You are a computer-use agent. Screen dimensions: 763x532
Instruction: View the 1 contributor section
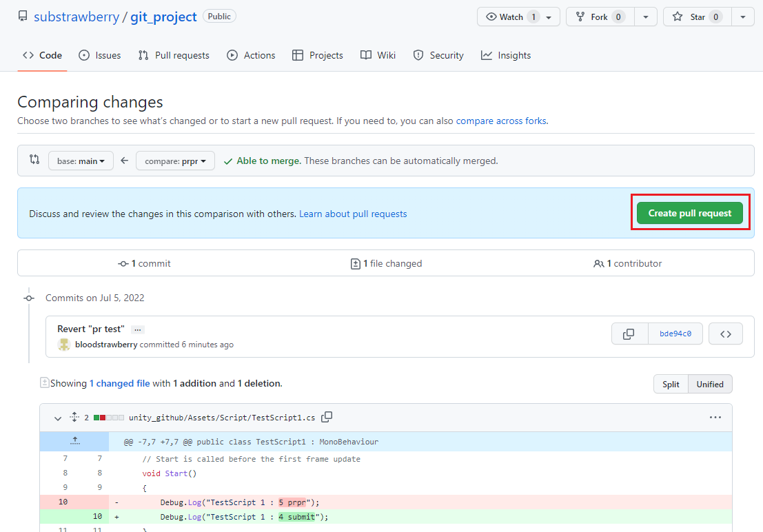tap(628, 263)
